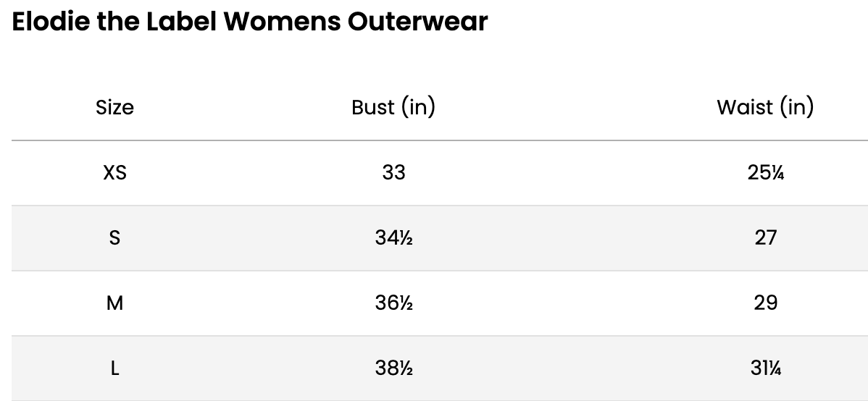Click the waist value 27
Screen dimensions: 868x401
[x=765, y=238]
